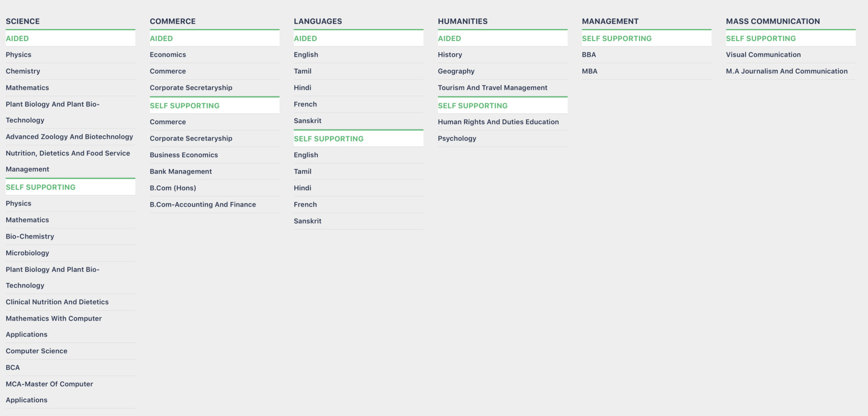Open Tamil under Languages Aided

tap(302, 71)
